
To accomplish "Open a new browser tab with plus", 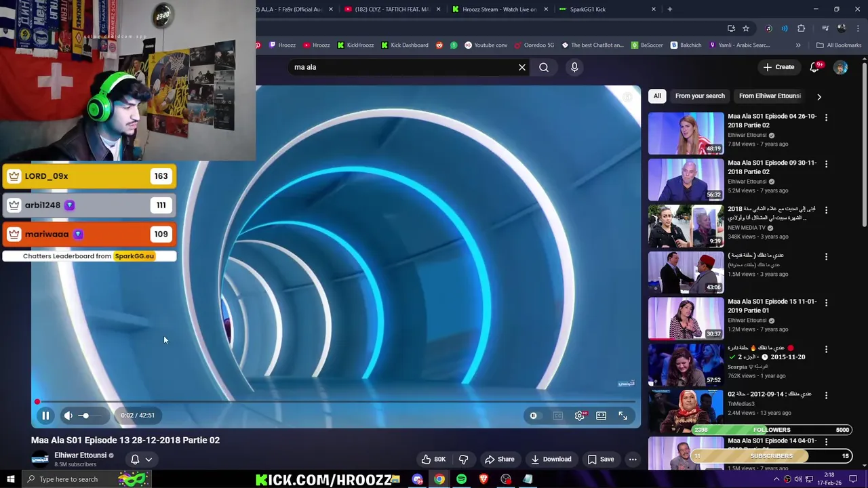I will 669,9.
